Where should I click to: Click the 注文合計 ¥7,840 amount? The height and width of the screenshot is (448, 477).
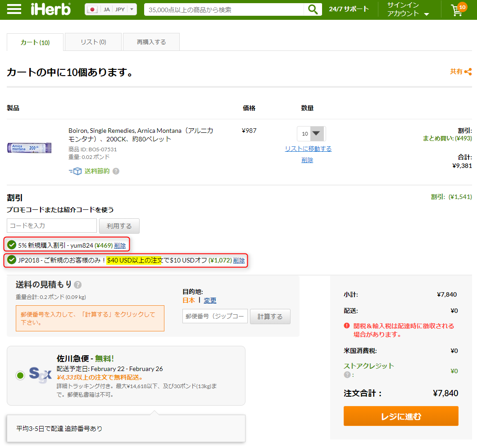pyautogui.click(x=445, y=393)
